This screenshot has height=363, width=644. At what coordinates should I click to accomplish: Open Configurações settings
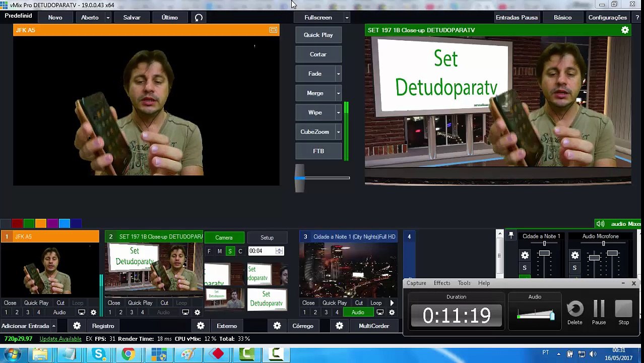607,18
